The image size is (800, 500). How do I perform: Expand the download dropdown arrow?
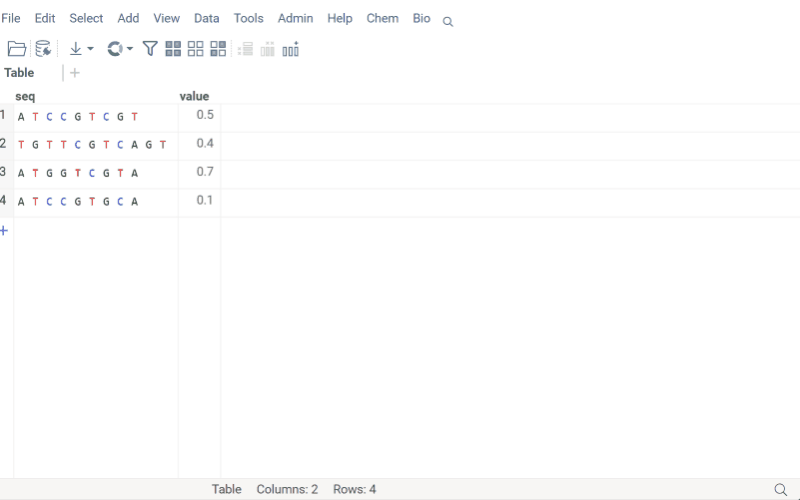pyautogui.click(x=90, y=48)
